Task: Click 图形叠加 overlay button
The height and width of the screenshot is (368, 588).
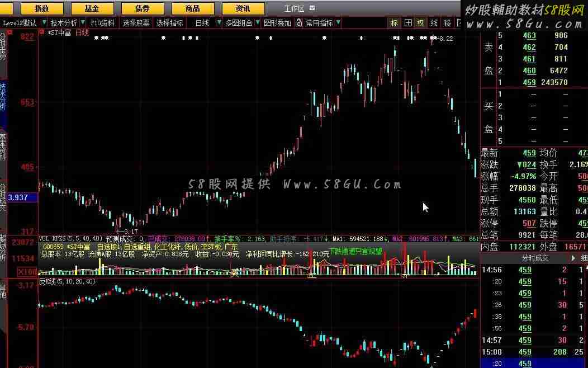Action: coord(277,23)
